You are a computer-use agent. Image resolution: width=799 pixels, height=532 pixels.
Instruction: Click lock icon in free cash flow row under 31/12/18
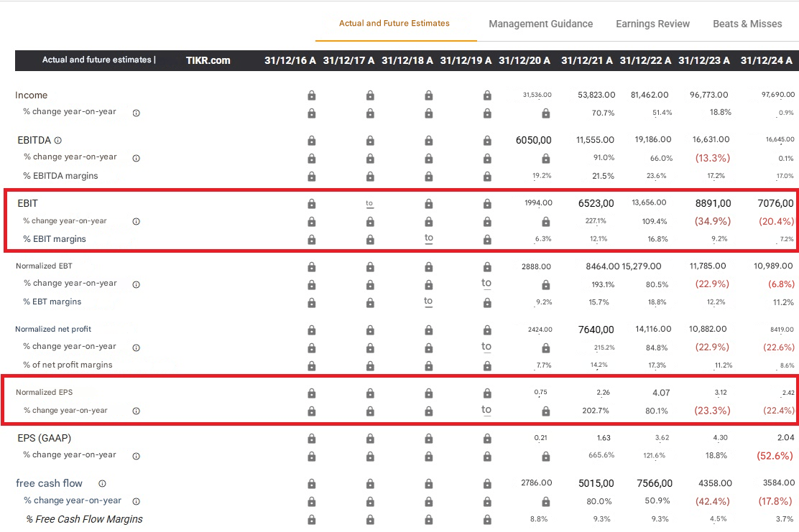click(x=428, y=484)
